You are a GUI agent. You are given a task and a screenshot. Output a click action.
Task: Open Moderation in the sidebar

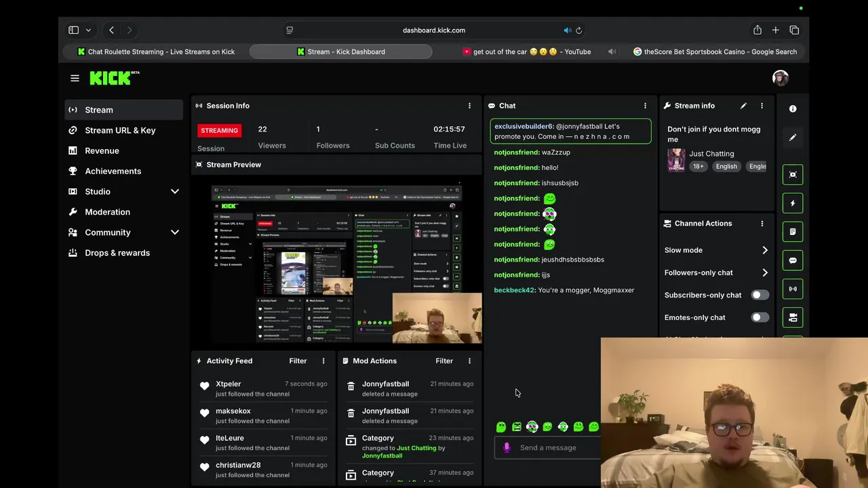click(124, 212)
